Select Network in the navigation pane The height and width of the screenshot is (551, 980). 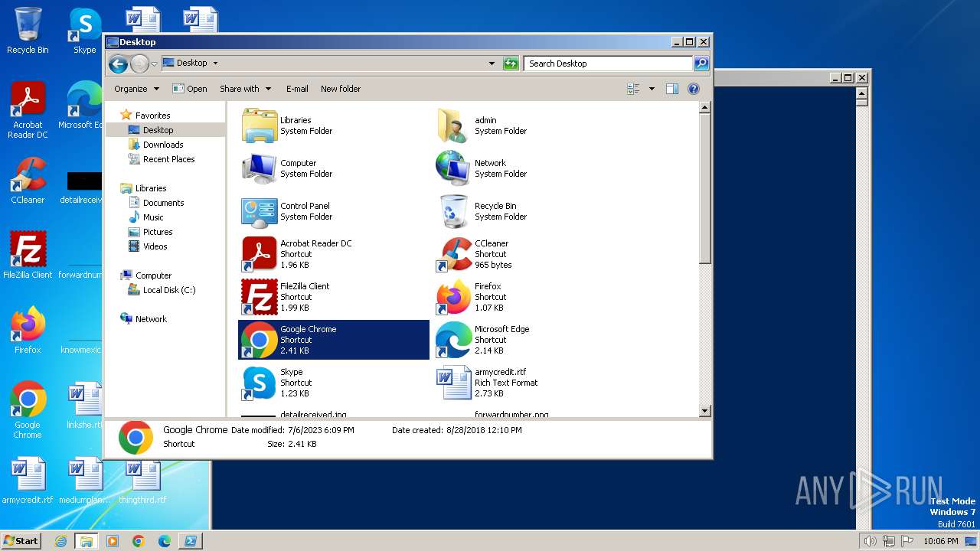tap(151, 319)
